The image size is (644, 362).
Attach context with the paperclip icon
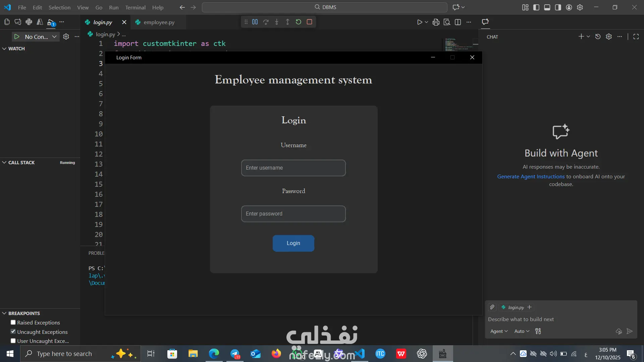pyautogui.click(x=492, y=307)
